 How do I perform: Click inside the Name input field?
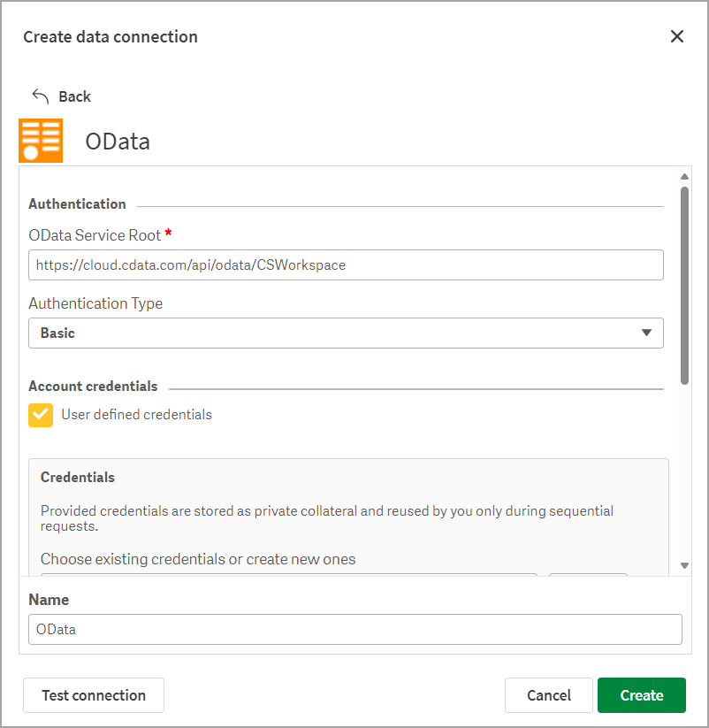click(354, 629)
